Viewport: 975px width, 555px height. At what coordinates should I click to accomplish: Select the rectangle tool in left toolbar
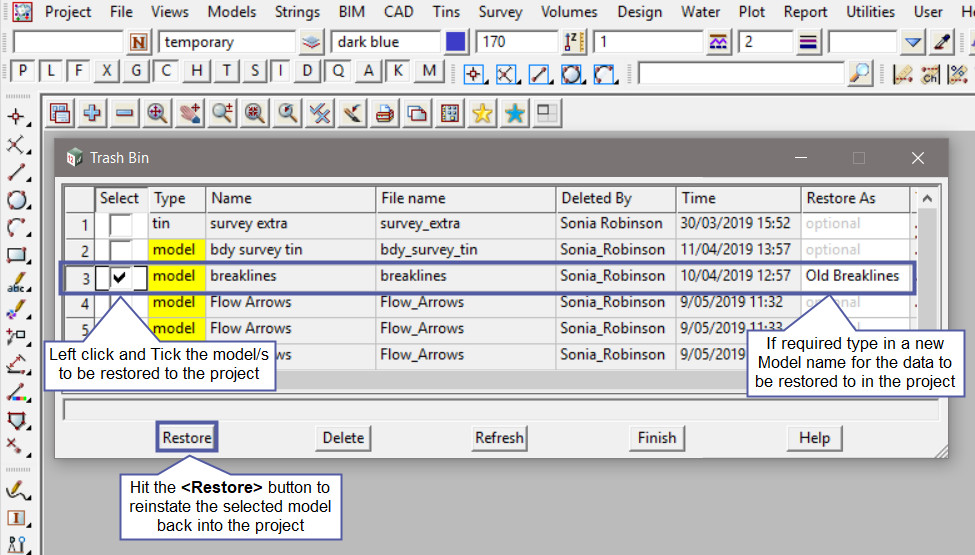point(17,255)
